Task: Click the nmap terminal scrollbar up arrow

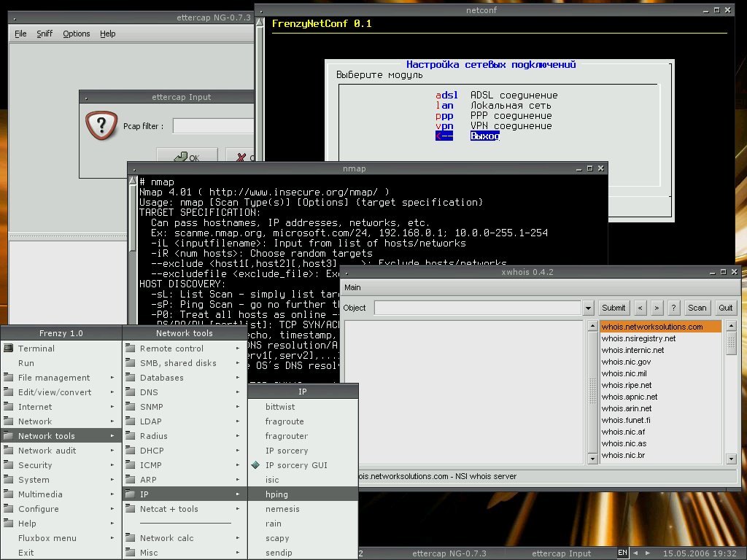Action: click(133, 182)
